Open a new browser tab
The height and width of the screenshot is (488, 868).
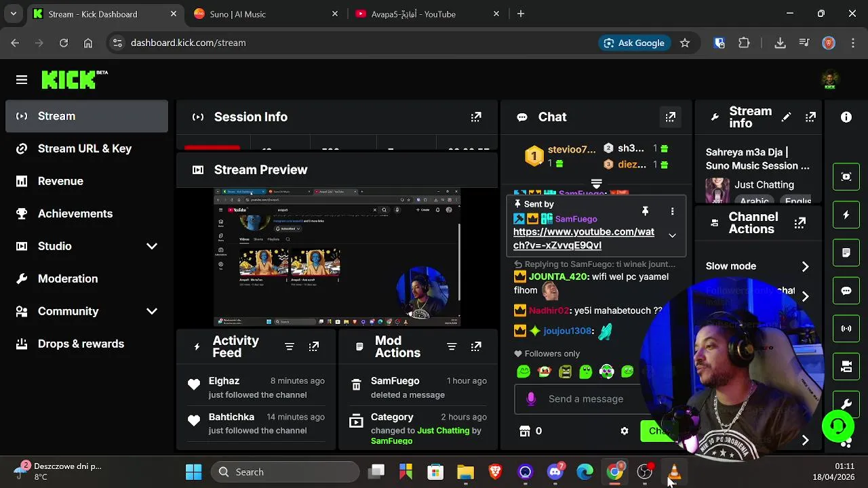point(521,14)
